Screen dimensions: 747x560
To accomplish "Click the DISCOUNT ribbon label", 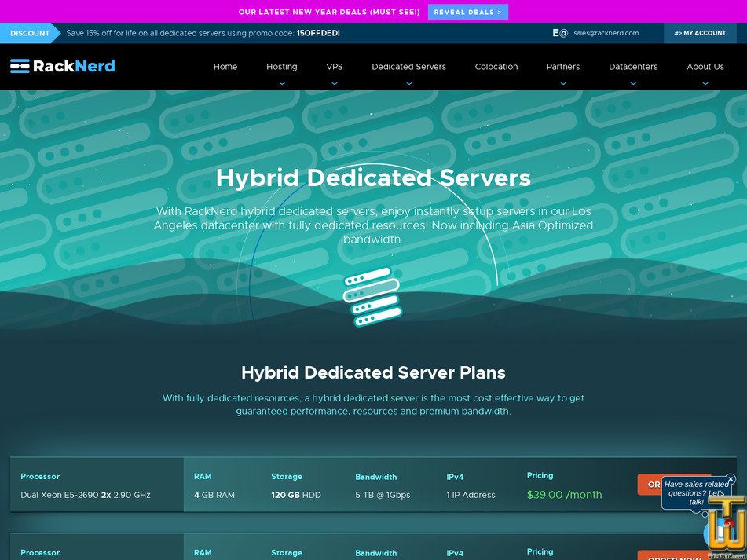I will 30,33.
